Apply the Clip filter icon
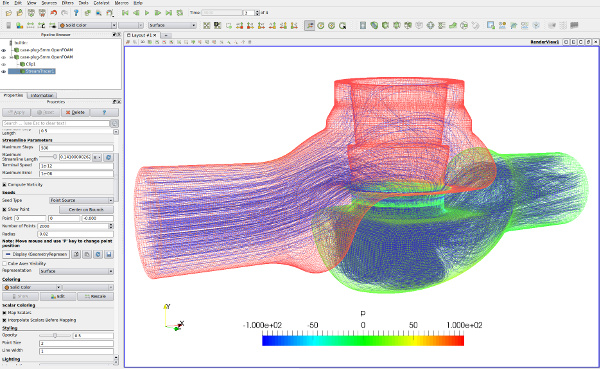This screenshot has width=600, height=369. [385, 25]
